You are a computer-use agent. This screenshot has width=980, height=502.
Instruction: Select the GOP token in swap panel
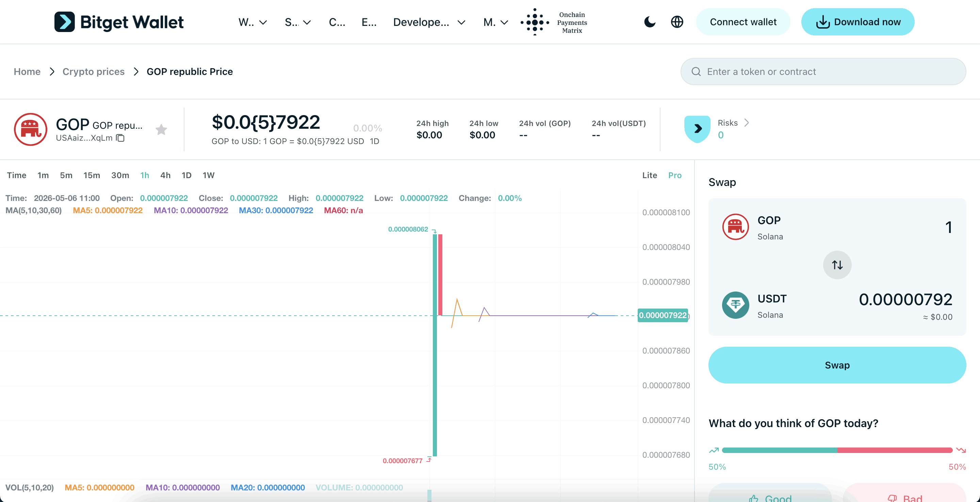coord(753,228)
